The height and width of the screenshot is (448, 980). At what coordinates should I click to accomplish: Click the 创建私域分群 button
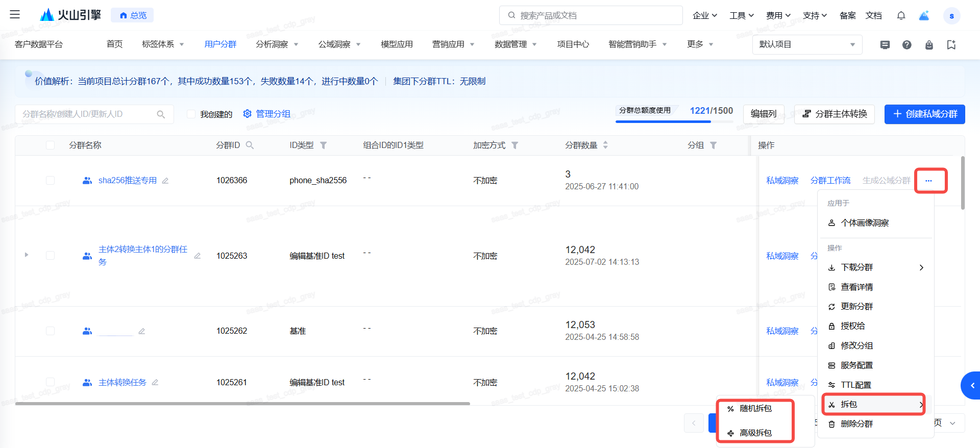[924, 114]
